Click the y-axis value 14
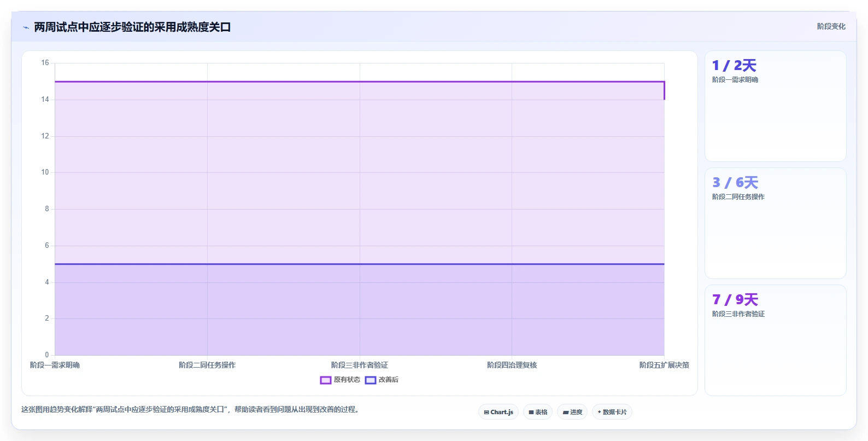 click(45, 100)
